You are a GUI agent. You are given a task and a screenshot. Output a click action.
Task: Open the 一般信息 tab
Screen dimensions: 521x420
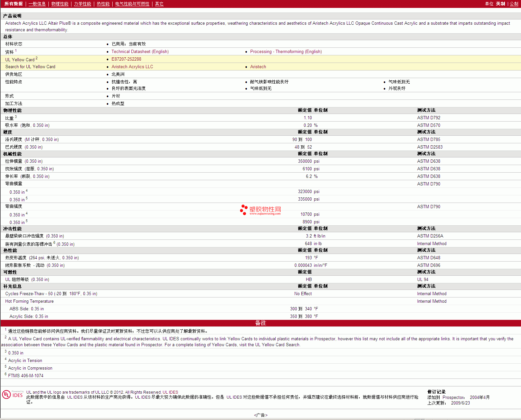point(37,4)
